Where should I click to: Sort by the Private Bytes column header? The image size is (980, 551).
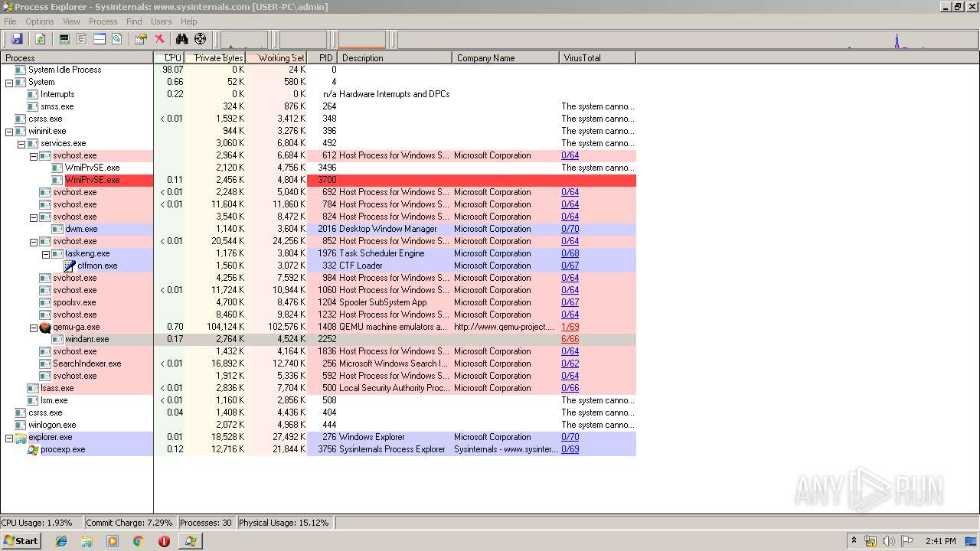(x=215, y=58)
